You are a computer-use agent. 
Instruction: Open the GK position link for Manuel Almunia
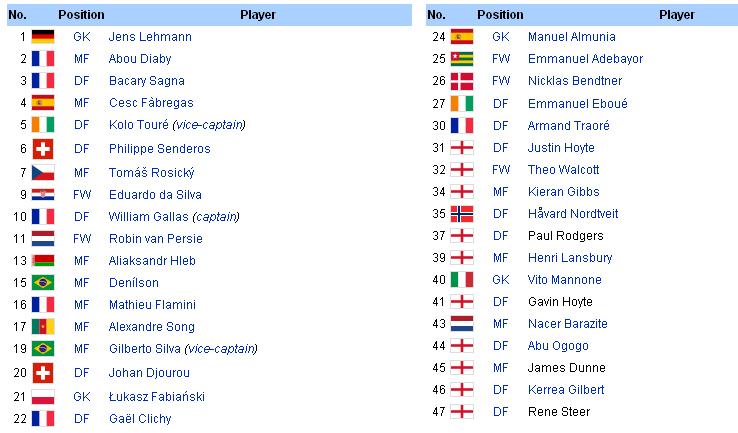pyautogui.click(x=501, y=37)
